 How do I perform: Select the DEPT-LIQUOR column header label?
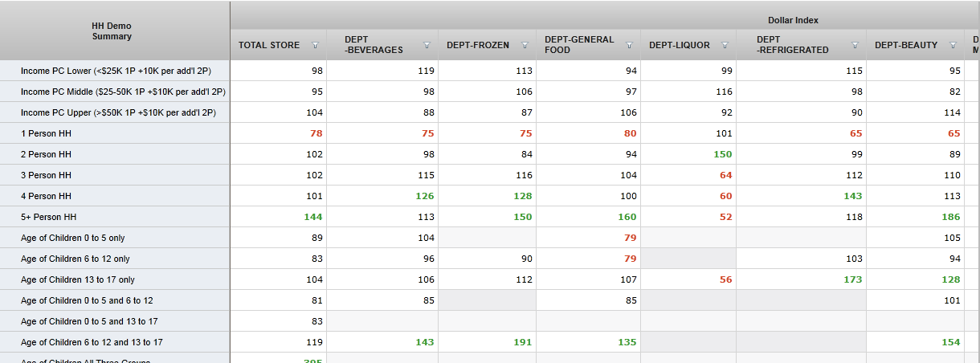pos(679,46)
